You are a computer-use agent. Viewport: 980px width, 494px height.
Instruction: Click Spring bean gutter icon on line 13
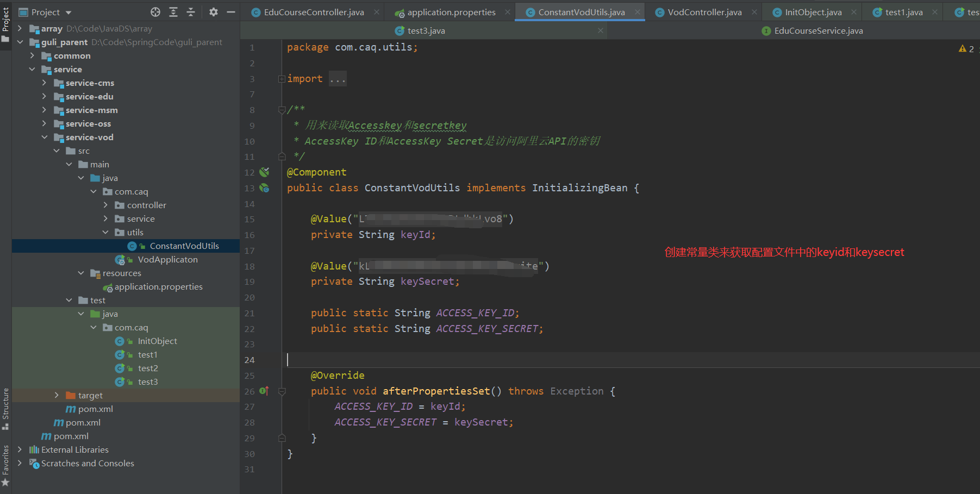tap(264, 188)
